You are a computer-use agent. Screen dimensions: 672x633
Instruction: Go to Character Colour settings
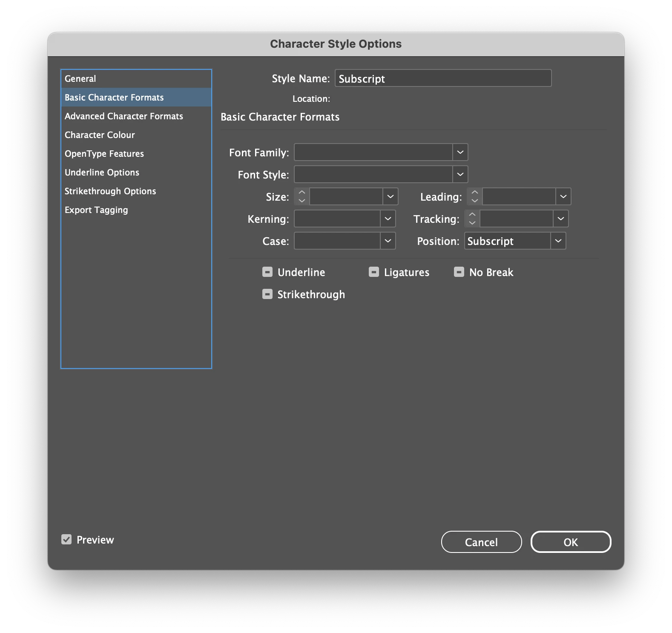tap(136, 135)
